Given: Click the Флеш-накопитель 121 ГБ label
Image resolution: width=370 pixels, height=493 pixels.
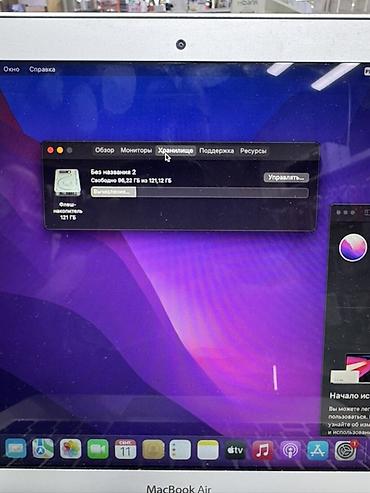Looking at the screenshot, I should [x=68, y=211].
